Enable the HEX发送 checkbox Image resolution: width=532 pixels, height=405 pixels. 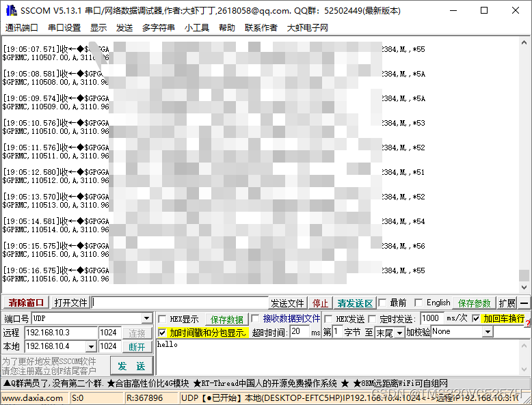(x=328, y=319)
